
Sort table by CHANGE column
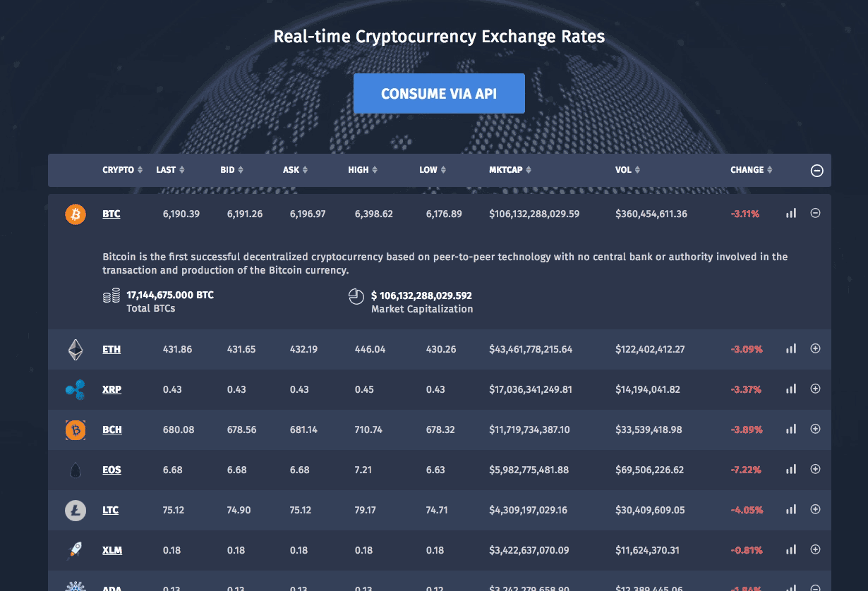(x=752, y=170)
